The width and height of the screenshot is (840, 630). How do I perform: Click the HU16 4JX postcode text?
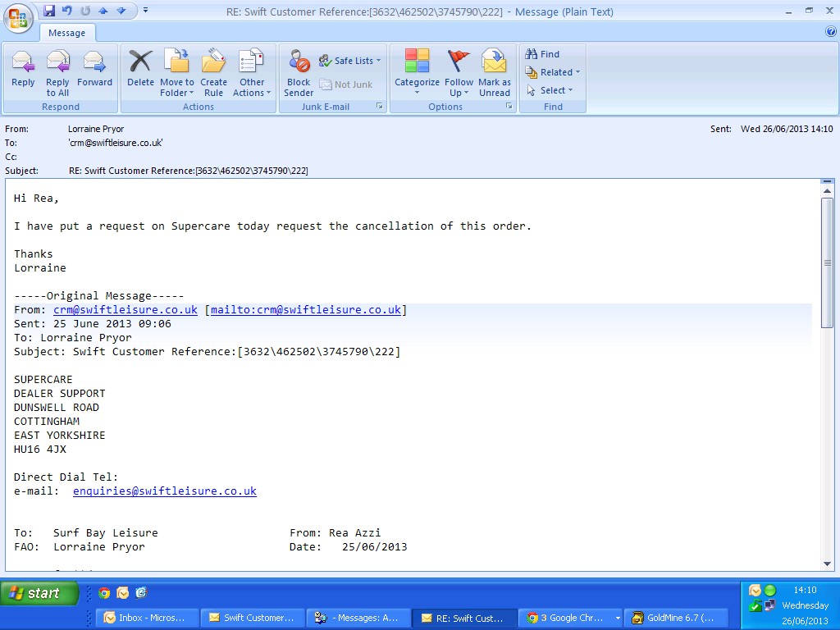pos(40,449)
